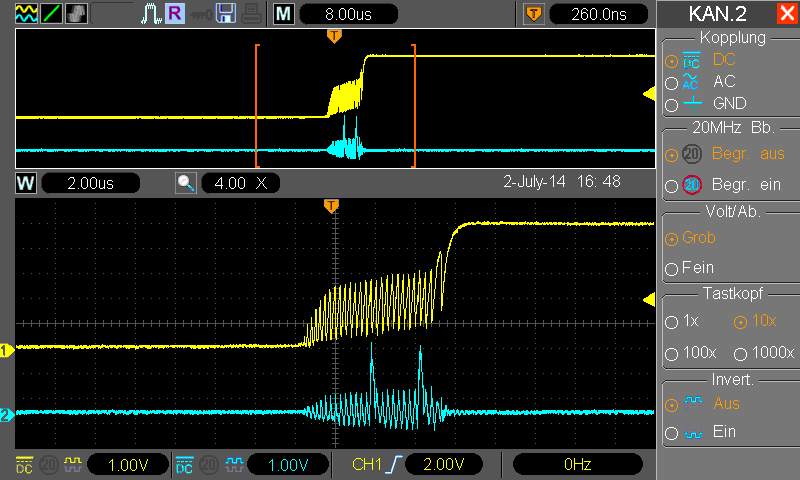This screenshot has width=800, height=480.
Task: Click the grayed printer icon
Action: tap(252, 14)
